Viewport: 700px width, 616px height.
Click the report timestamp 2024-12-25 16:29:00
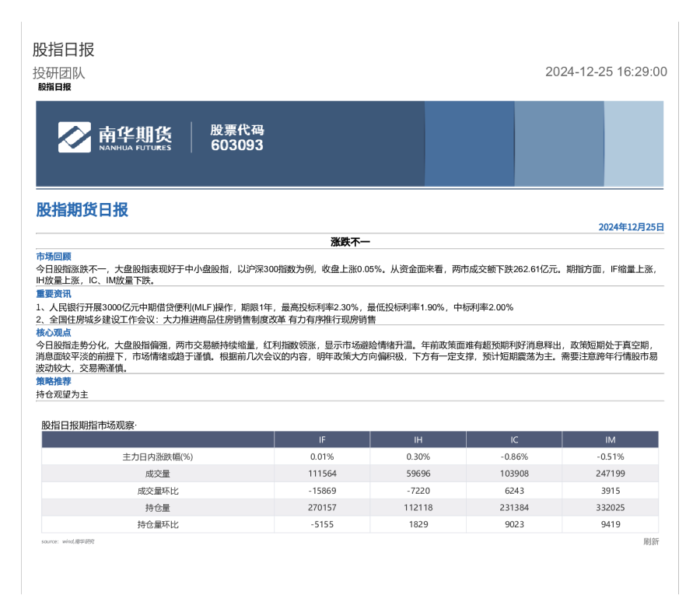(x=605, y=72)
